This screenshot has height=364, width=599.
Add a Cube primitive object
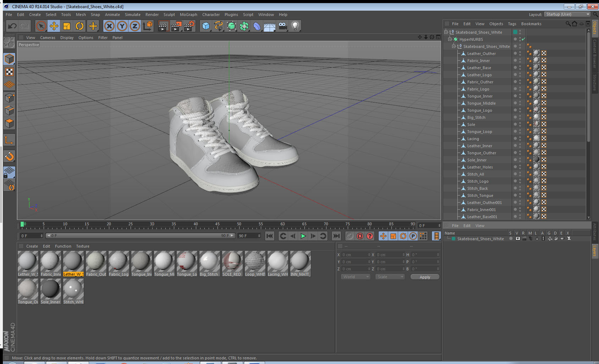tap(206, 26)
